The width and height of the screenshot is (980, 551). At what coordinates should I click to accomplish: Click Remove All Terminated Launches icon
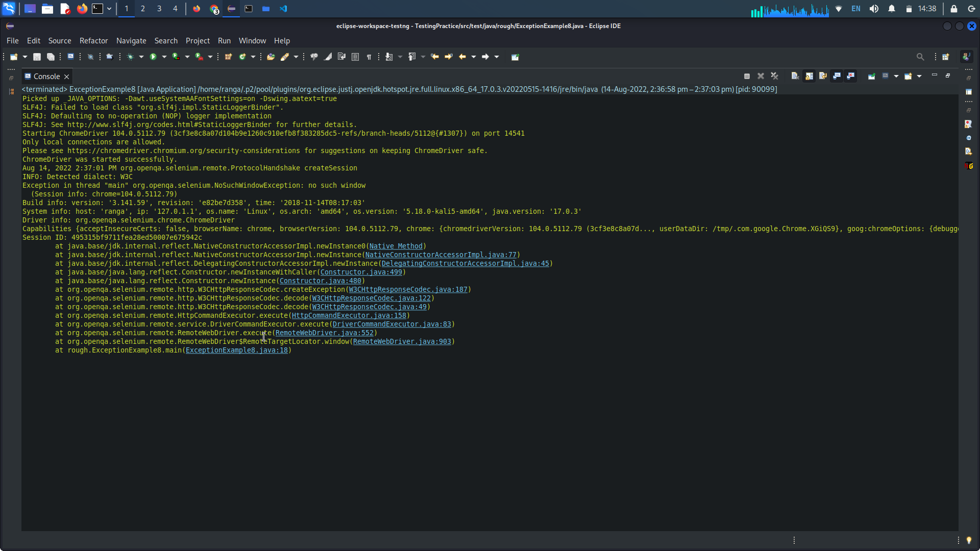[774, 76]
